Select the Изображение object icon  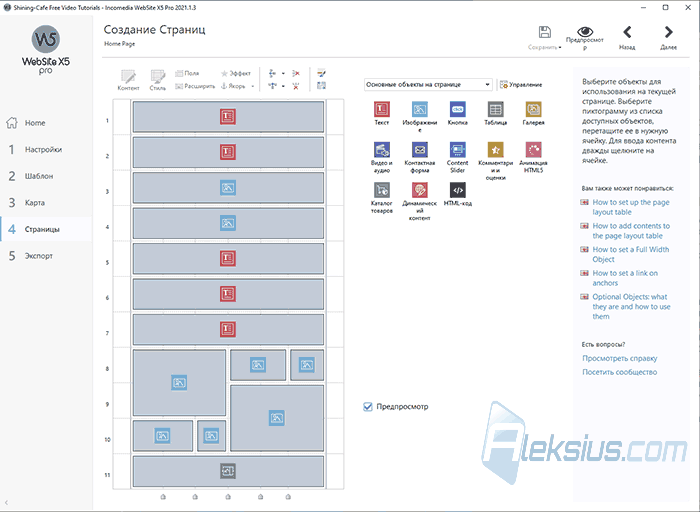(x=420, y=109)
